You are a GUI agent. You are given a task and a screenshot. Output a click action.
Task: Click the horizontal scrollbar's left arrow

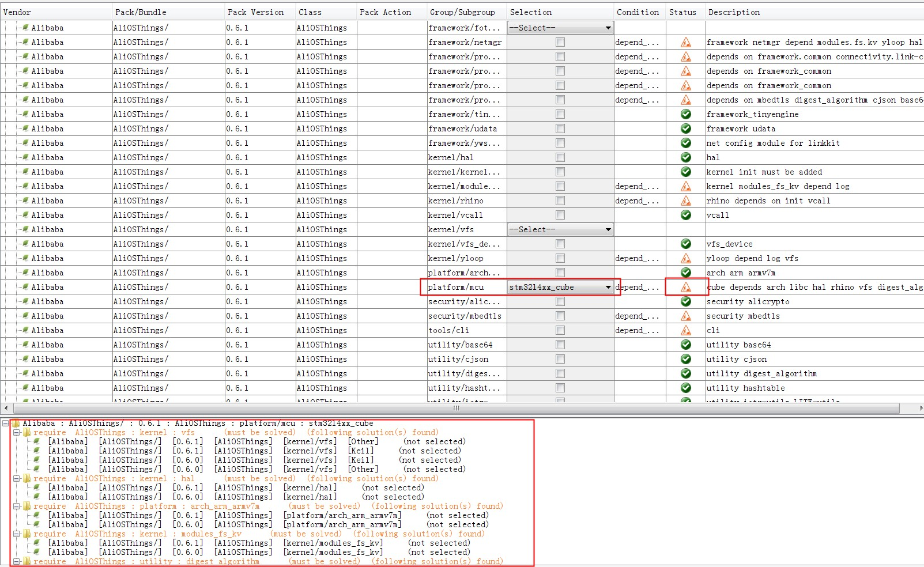click(5, 408)
